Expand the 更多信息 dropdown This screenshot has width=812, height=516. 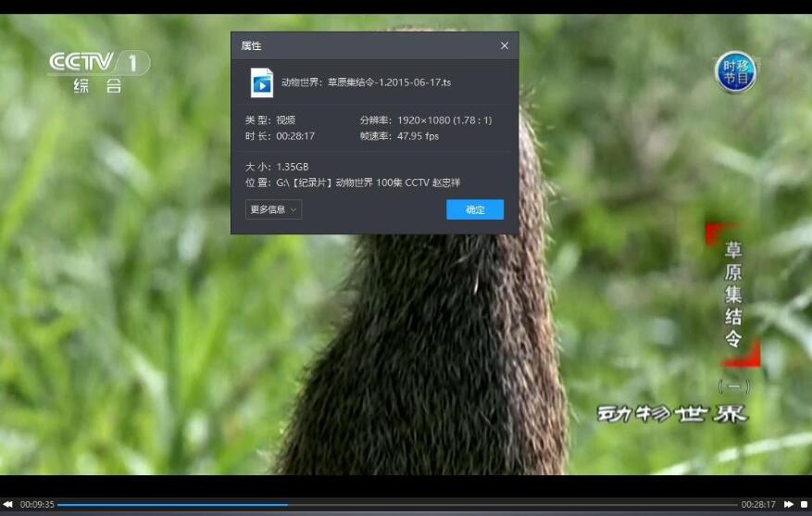click(x=273, y=209)
